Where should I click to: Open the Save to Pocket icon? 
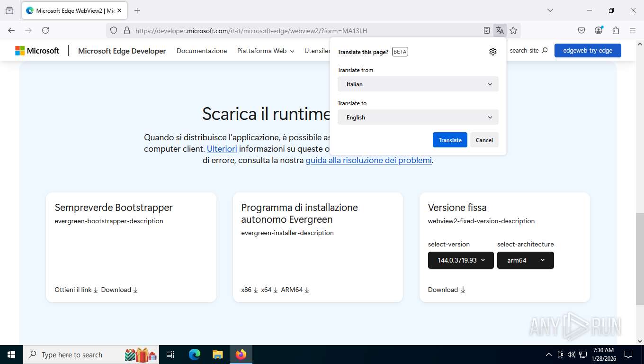581,30
